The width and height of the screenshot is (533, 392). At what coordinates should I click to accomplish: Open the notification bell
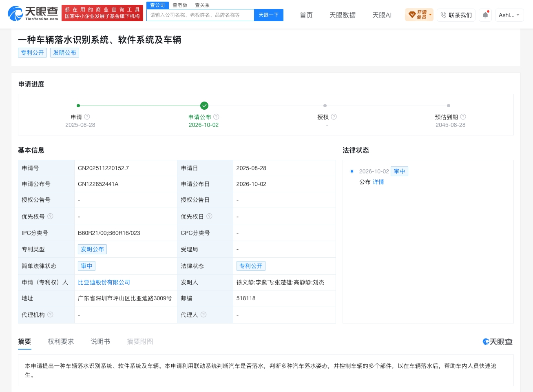pyautogui.click(x=485, y=15)
